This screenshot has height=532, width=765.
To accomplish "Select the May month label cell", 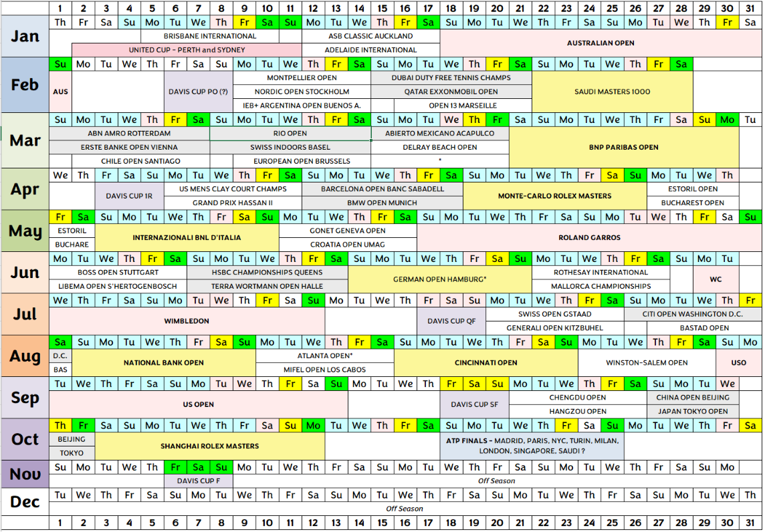I will click(x=25, y=231).
